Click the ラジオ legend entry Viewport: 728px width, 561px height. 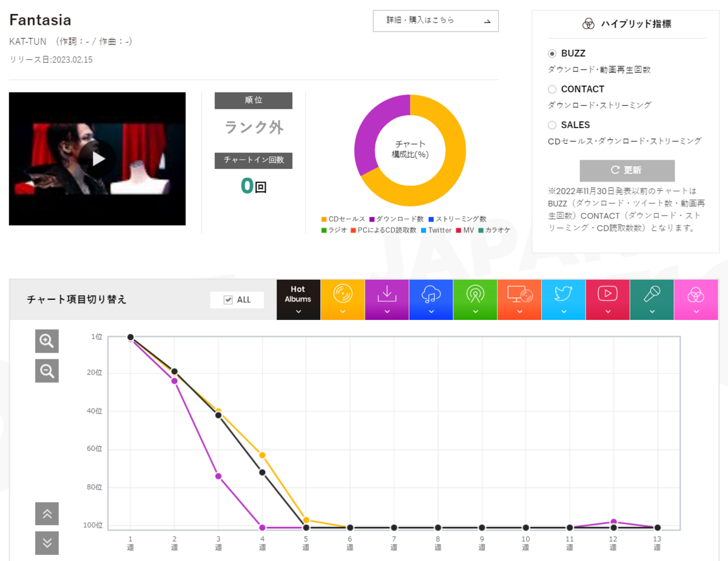coord(334,230)
